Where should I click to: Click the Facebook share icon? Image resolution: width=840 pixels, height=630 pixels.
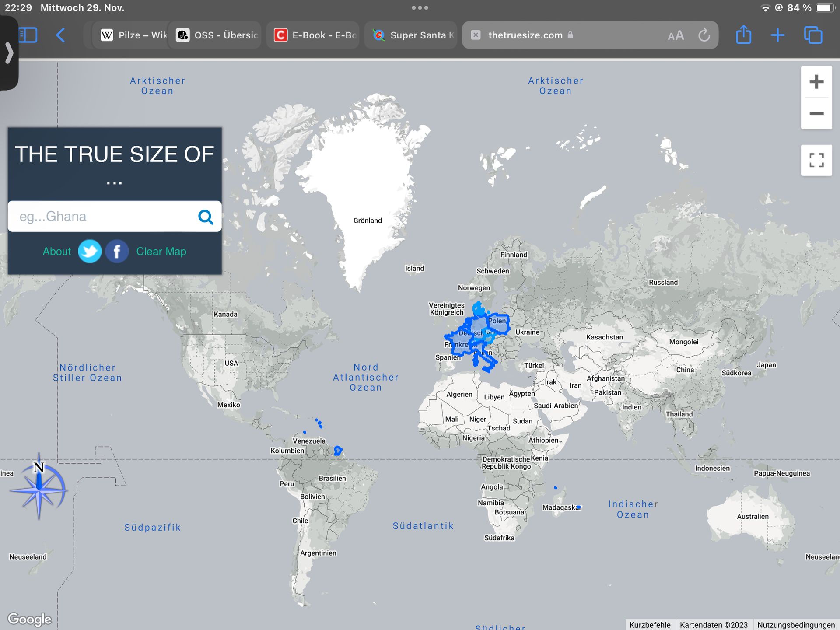coord(117,252)
